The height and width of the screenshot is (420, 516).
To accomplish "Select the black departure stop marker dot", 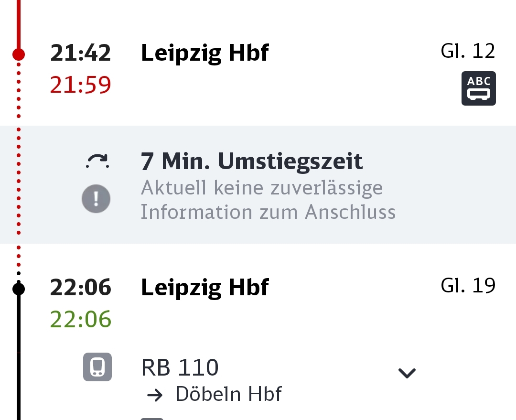I will 19,289.
